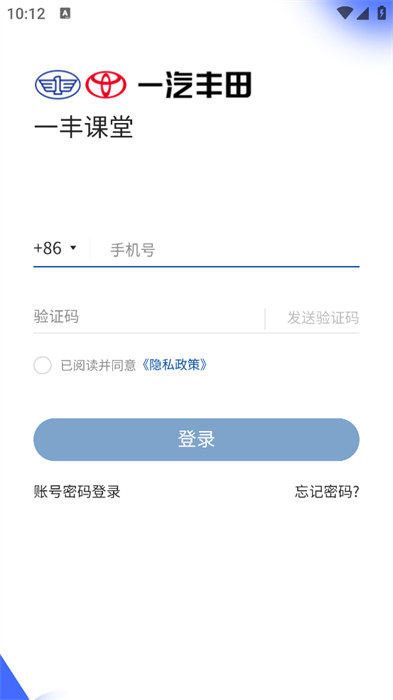Tap the battery charging status icon
393x700 pixels.
[x=381, y=13]
